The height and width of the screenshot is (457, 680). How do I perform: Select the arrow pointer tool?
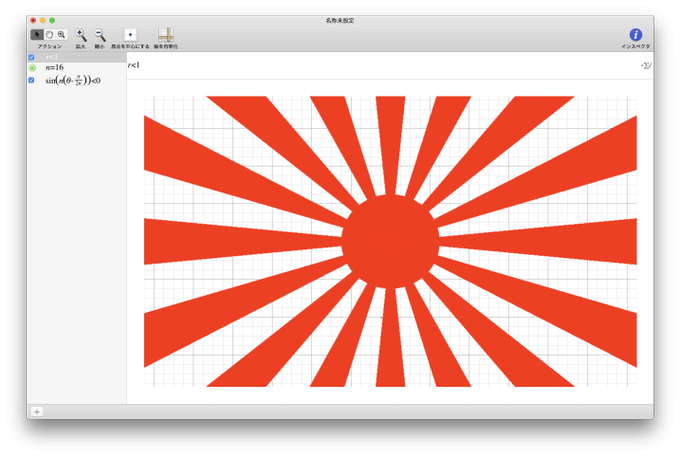point(37,34)
